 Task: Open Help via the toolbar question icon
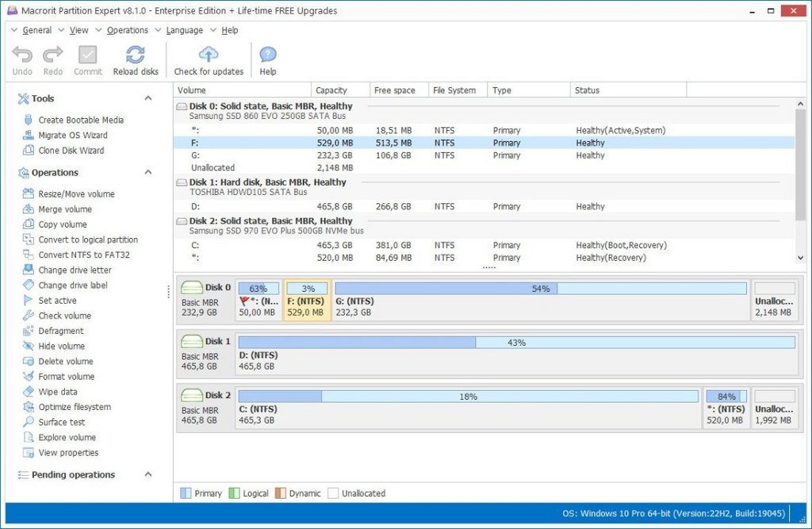pyautogui.click(x=268, y=55)
